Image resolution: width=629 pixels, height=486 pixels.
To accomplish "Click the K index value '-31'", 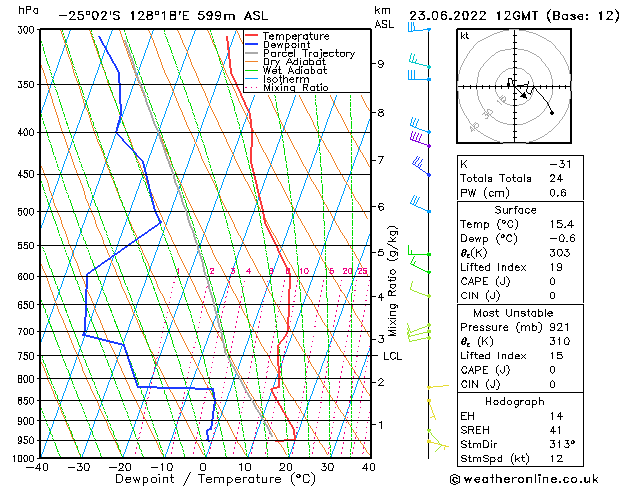I will point(560,164).
